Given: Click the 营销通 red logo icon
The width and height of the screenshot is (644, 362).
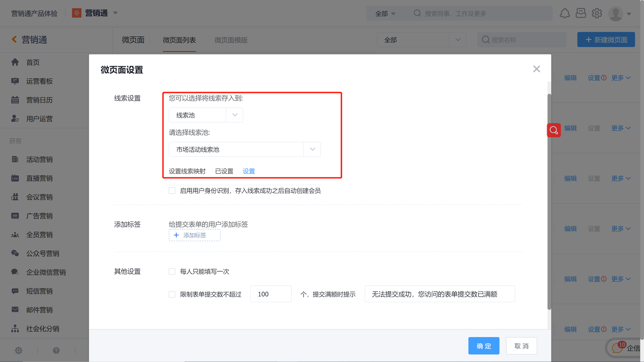Looking at the screenshot, I should [76, 13].
